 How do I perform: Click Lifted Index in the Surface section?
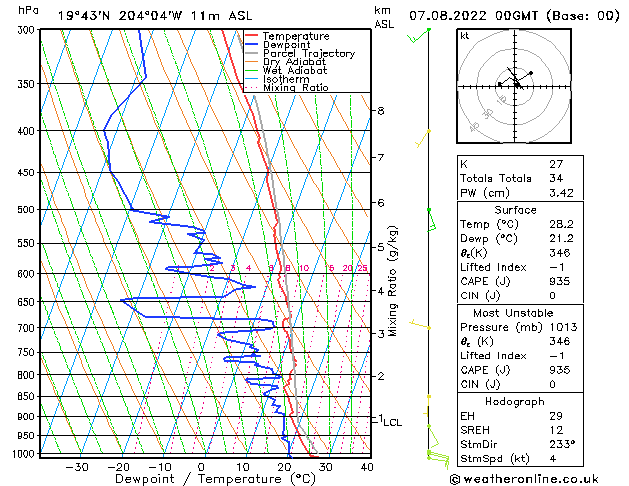coord(493,267)
